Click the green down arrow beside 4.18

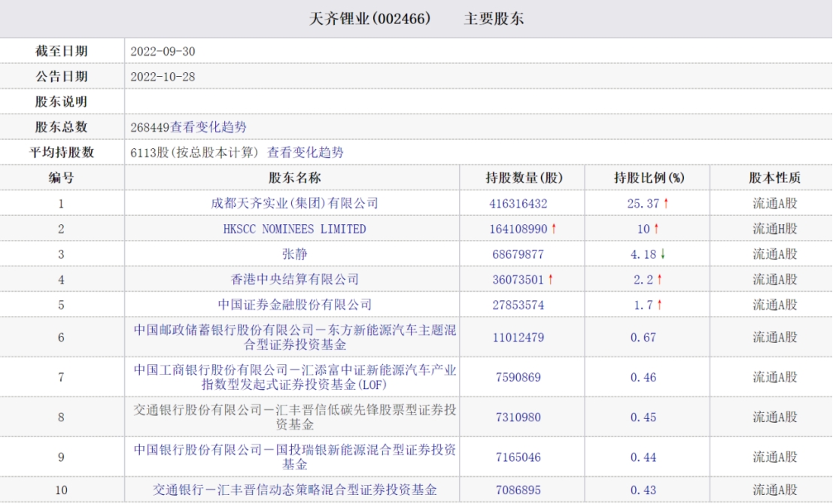(663, 254)
